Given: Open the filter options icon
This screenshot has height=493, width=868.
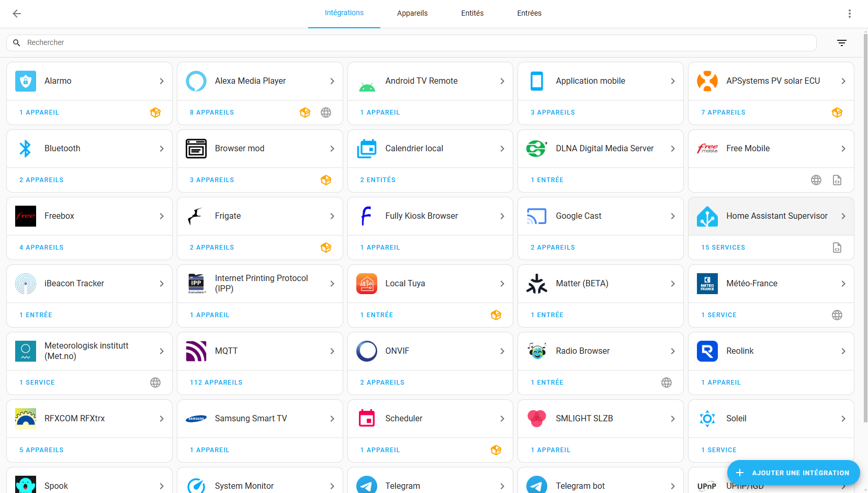Looking at the screenshot, I should click(x=841, y=43).
